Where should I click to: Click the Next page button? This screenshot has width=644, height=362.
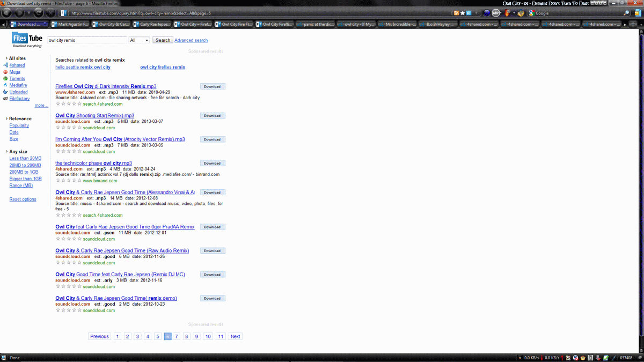click(x=235, y=336)
